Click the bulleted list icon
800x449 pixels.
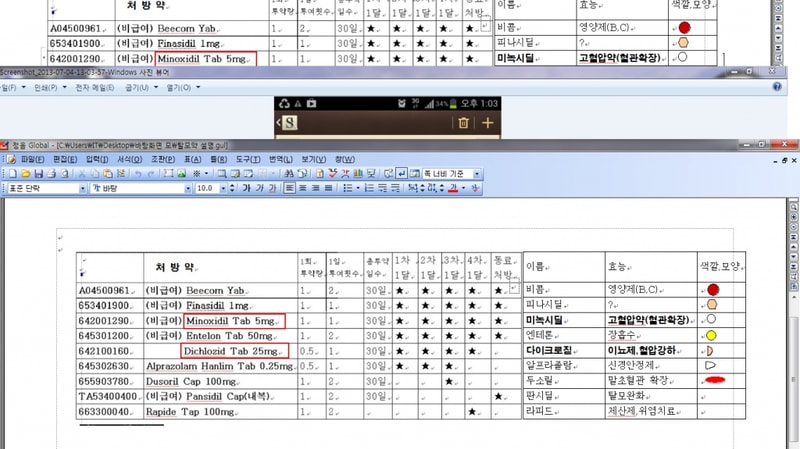pos(347,188)
